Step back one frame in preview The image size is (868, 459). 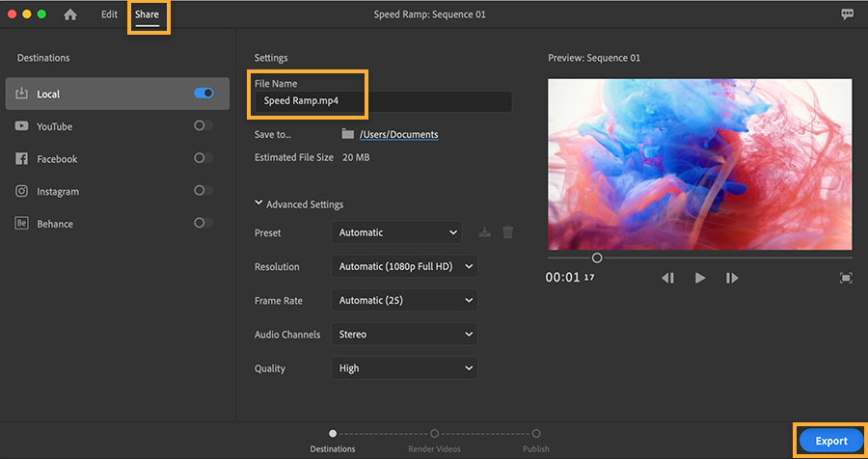[667, 278]
